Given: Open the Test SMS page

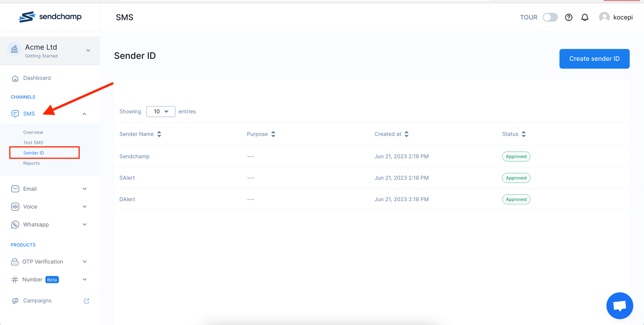Looking at the screenshot, I should (33, 142).
